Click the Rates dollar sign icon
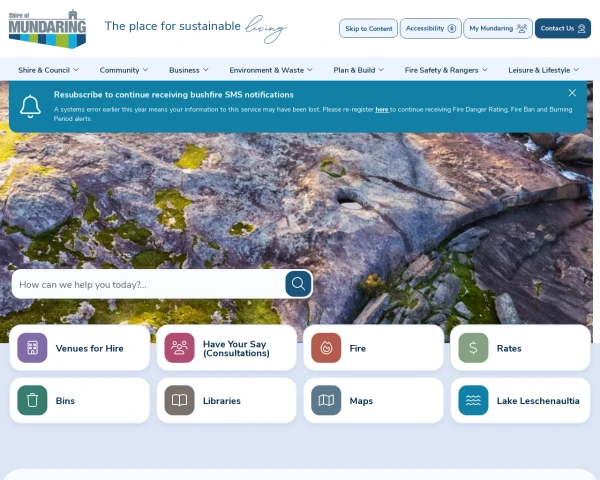 [x=473, y=348]
